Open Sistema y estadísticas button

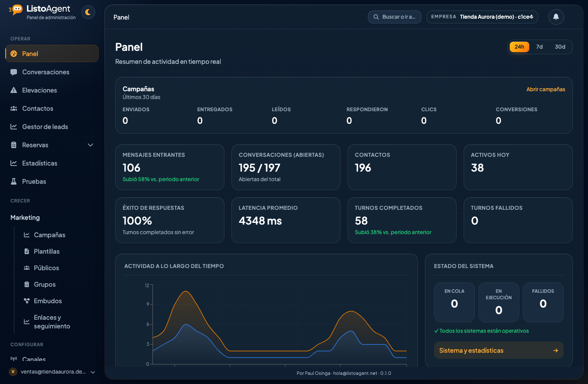click(499, 351)
